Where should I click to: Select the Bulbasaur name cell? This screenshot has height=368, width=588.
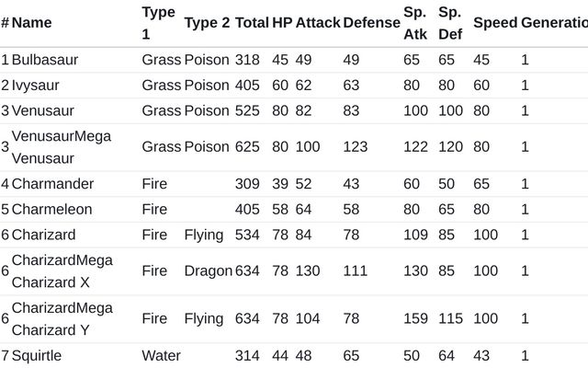point(45,60)
